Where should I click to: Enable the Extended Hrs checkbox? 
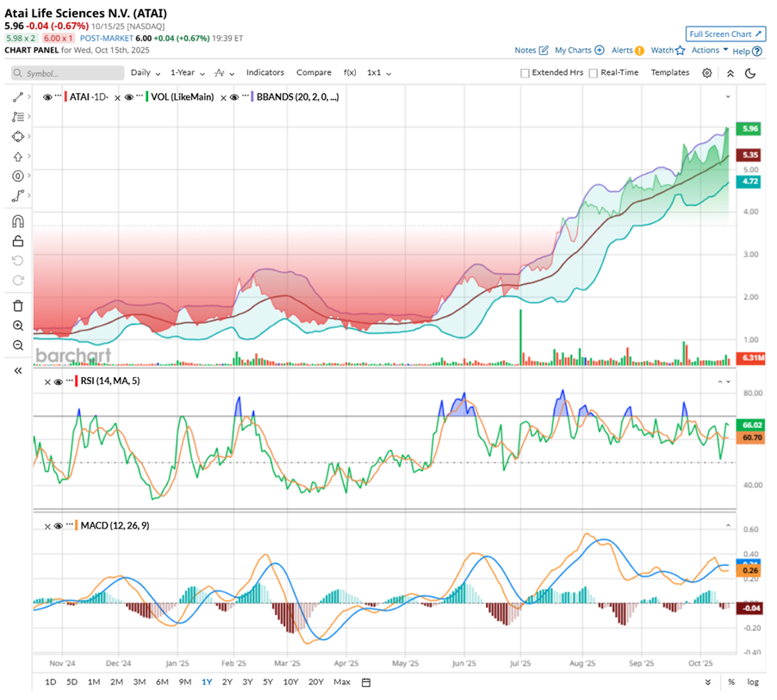tap(525, 73)
